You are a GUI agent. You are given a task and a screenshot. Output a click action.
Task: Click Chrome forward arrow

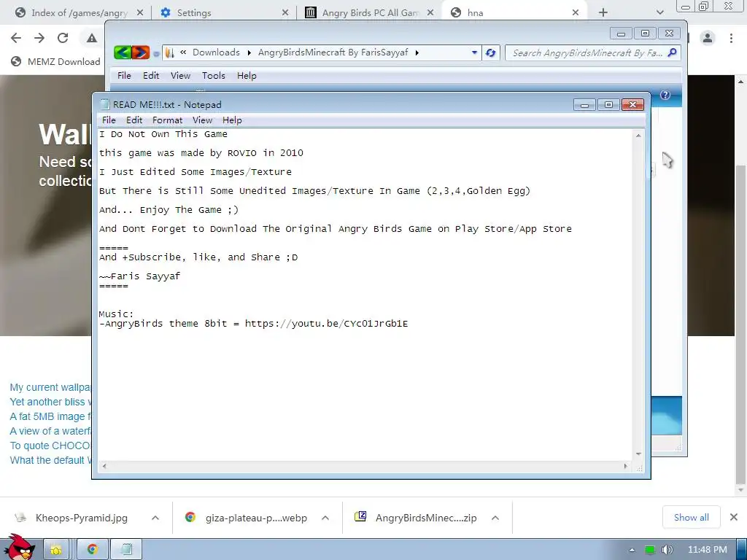click(39, 38)
